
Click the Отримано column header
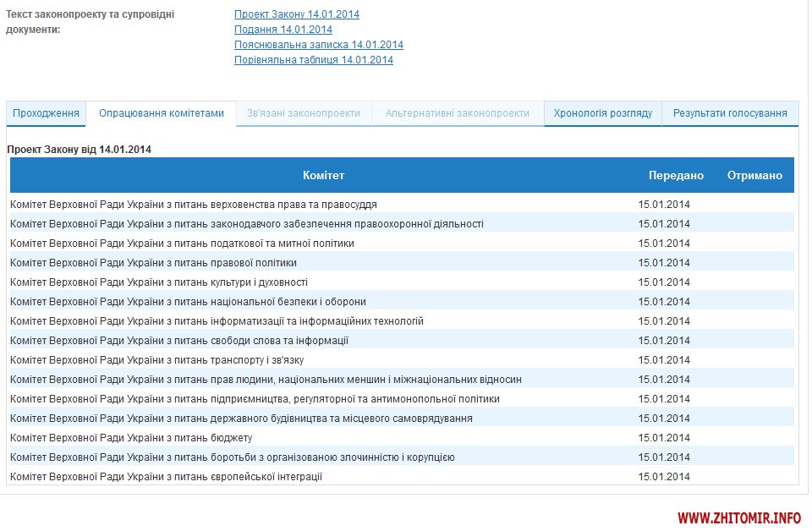tap(754, 176)
